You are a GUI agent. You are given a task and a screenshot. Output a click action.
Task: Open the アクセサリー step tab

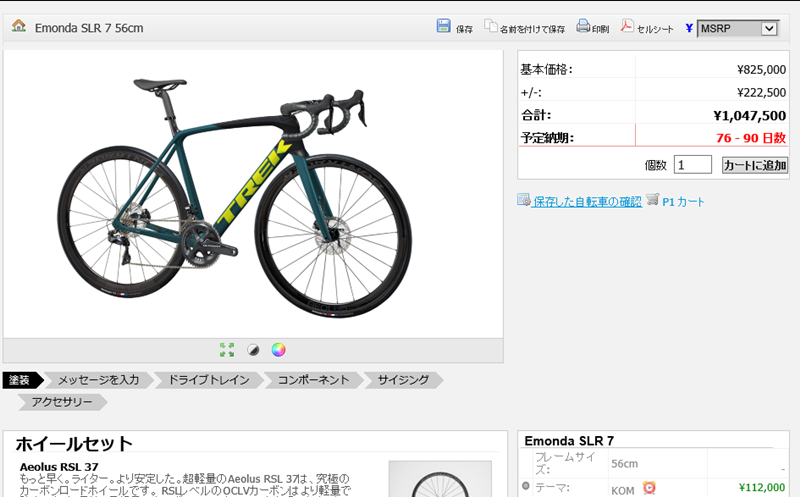pos(62,402)
